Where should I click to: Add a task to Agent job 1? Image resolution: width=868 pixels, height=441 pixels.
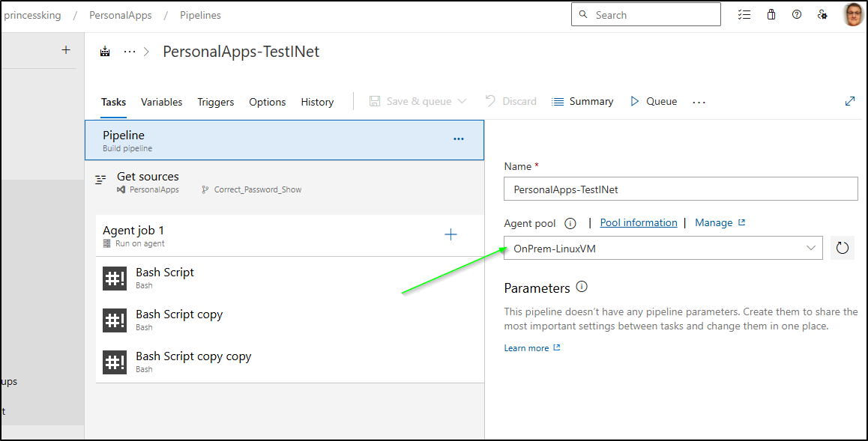pyautogui.click(x=450, y=235)
